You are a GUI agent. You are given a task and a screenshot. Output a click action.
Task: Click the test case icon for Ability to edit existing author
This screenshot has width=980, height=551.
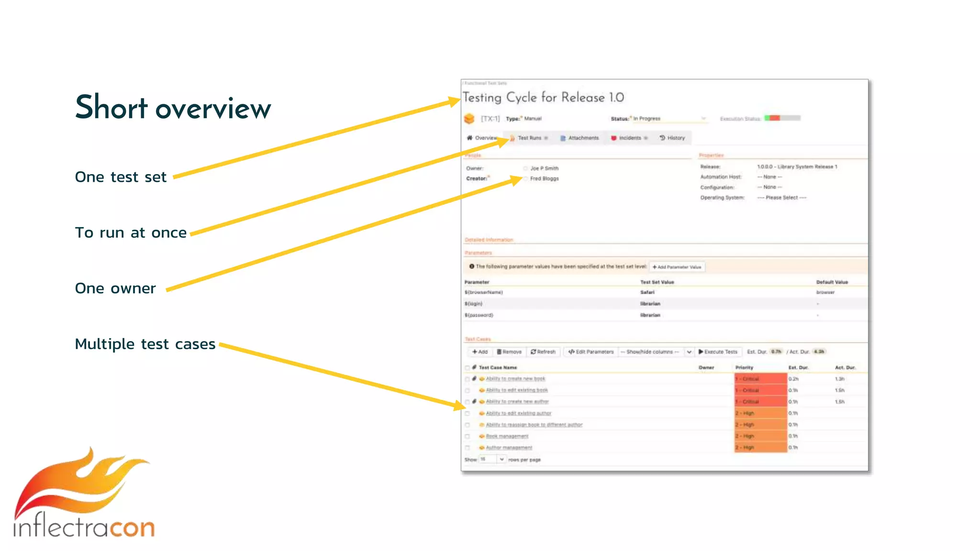pyautogui.click(x=482, y=413)
